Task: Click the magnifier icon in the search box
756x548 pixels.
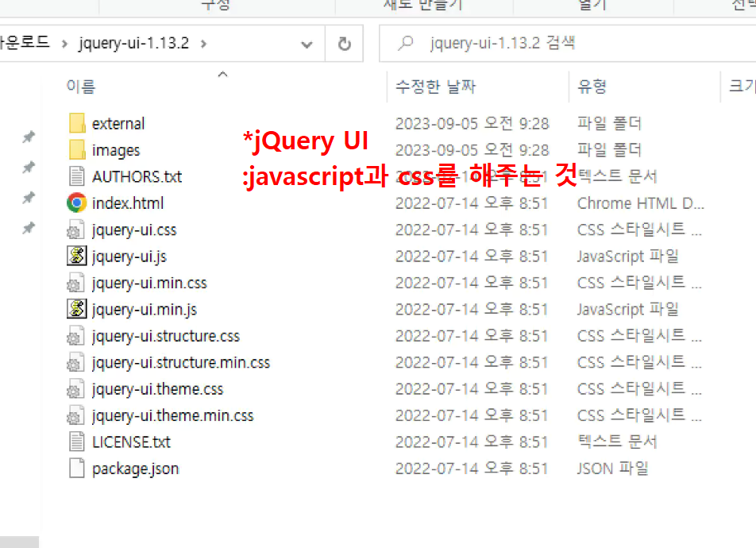Action: (406, 44)
